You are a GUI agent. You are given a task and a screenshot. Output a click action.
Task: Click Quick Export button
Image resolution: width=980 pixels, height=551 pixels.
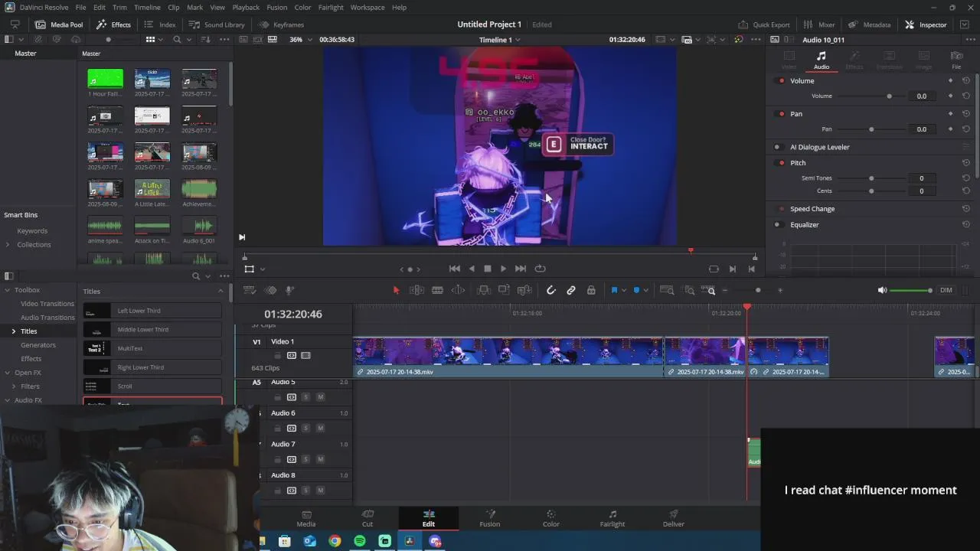pyautogui.click(x=763, y=24)
